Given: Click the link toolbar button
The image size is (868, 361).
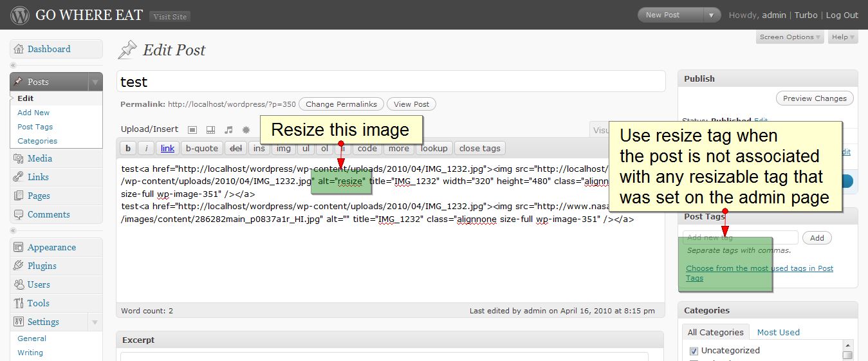Looking at the screenshot, I should [x=167, y=149].
